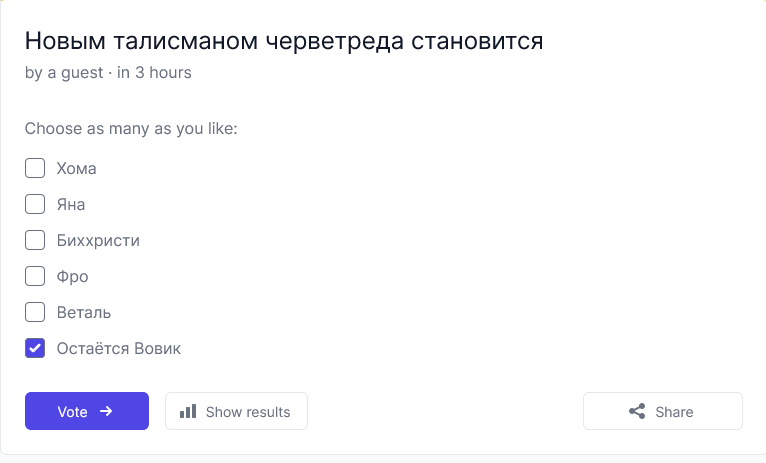Click the Биххристи option label
Viewport: 766px width, 463px height.
(x=98, y=241)
